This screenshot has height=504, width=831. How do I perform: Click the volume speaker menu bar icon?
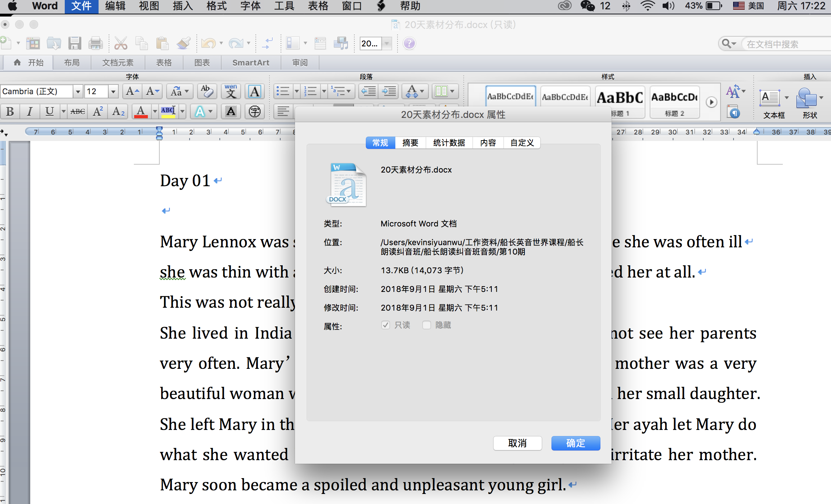point(668,6)
